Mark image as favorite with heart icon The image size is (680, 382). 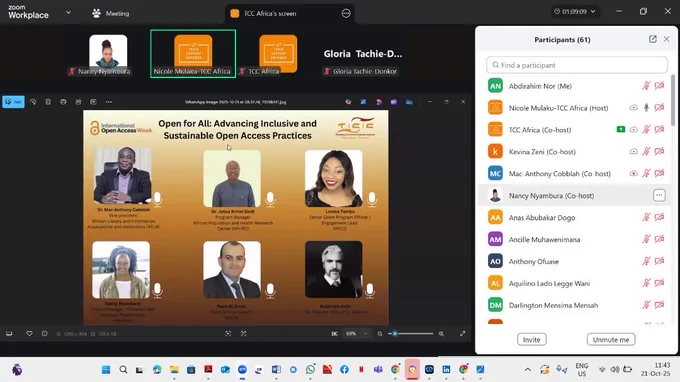coord(29,333)
